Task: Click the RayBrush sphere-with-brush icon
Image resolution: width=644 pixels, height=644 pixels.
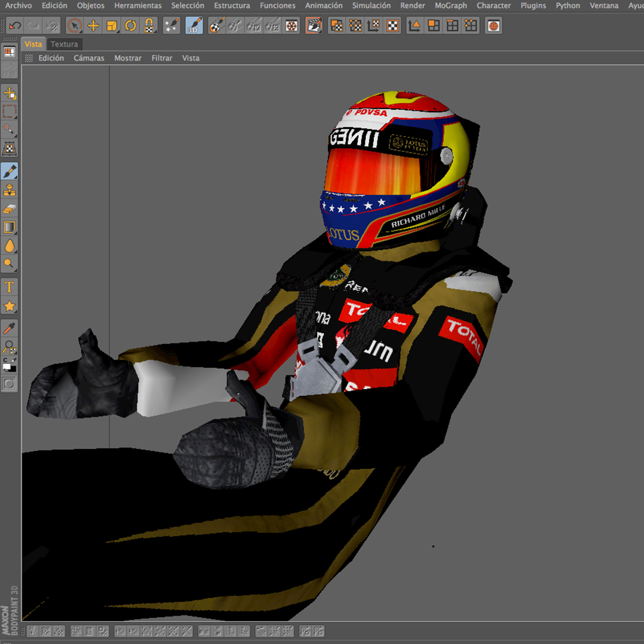Action: click(217, 26)
